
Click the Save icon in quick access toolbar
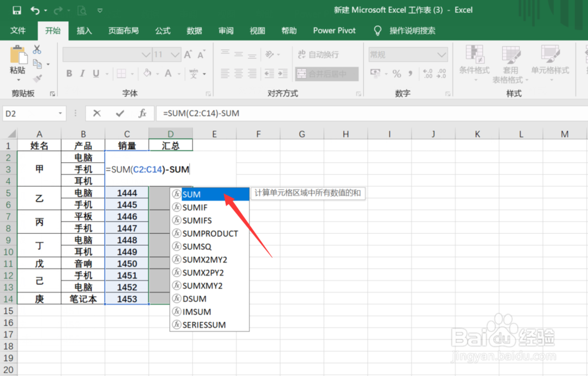click(17, 11)
